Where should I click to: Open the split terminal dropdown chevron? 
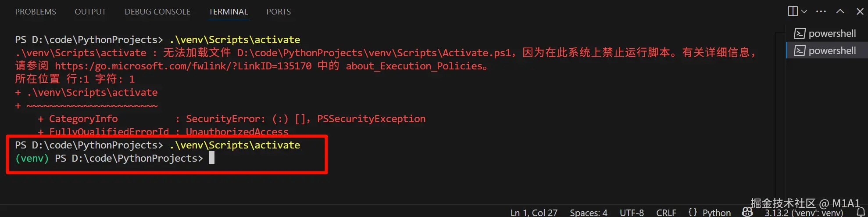click(x=804, y=11)
